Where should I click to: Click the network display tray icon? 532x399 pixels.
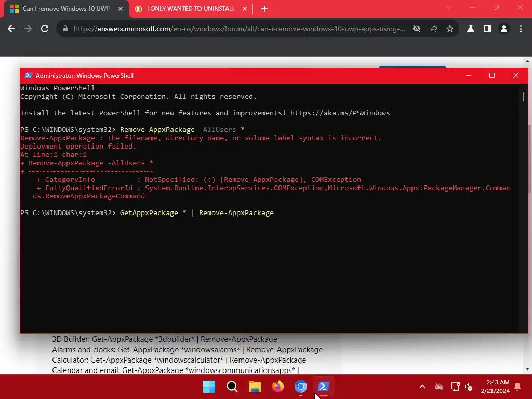coord(455,387)
